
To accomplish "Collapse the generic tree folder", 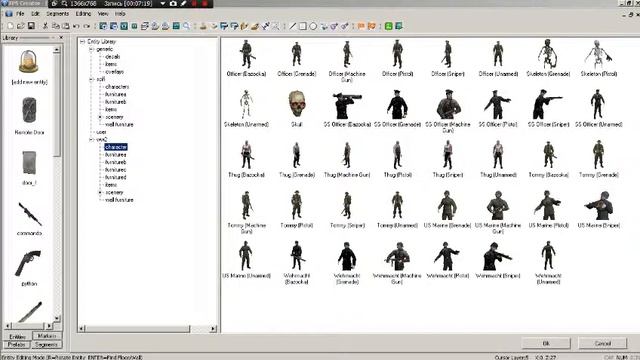I will [91, 49].
